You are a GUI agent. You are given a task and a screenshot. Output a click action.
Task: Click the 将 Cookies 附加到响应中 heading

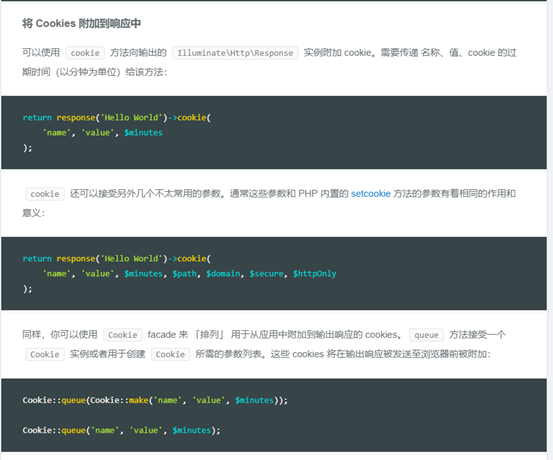coord(81,24)
